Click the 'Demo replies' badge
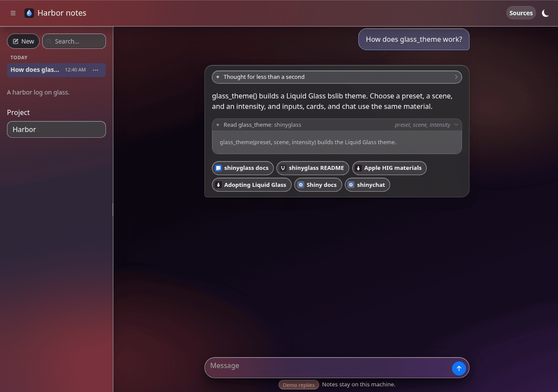Image resolution: width=558 pixels, height=392 pixels. [x=299, y=385]
